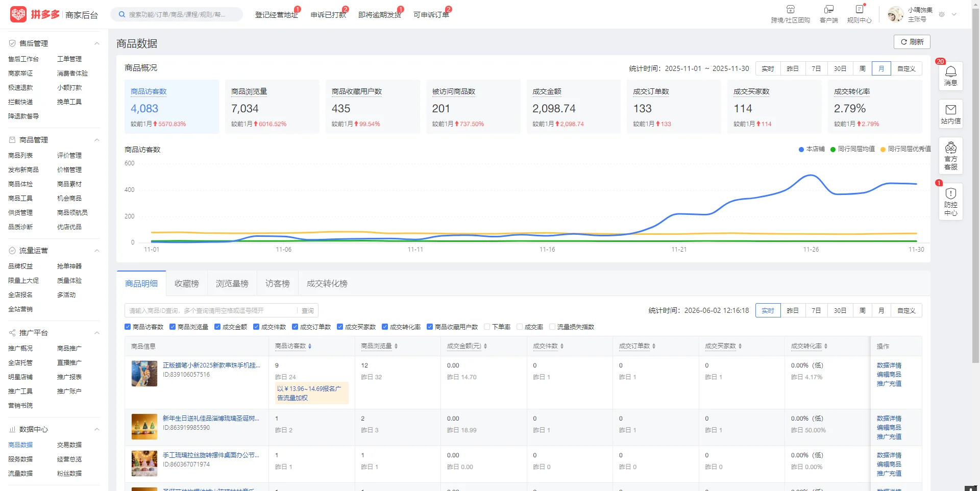The width and height of the screenshot is (980, 491).
Task: Click the 推广平台 share icon
Action: pos(12,333)
